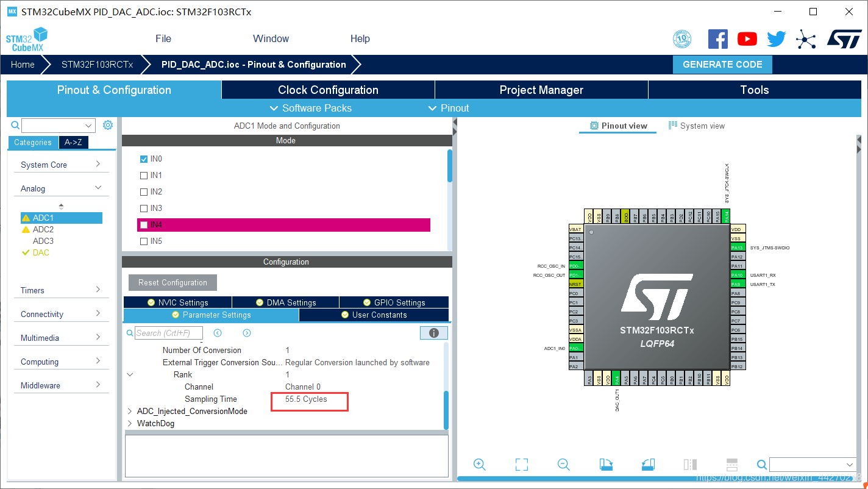The image size is (868, 489).
Task: Open the DMA Settings tab
Action: (x=286, y=302)
